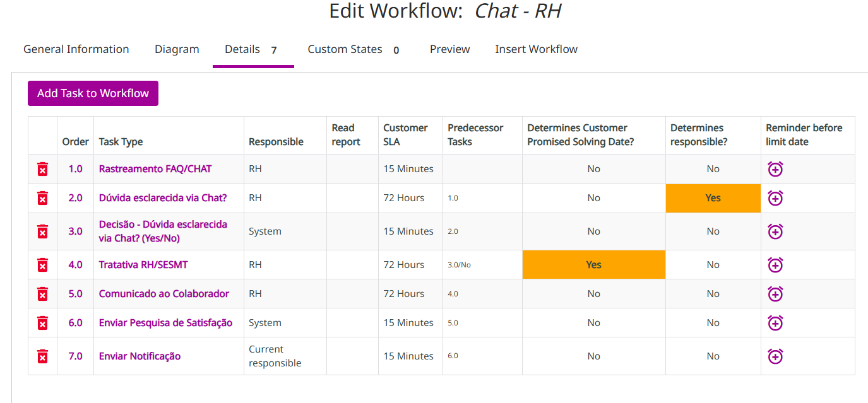Click order number 7.0
The image size is (868, 403).
tap(75, 356)
